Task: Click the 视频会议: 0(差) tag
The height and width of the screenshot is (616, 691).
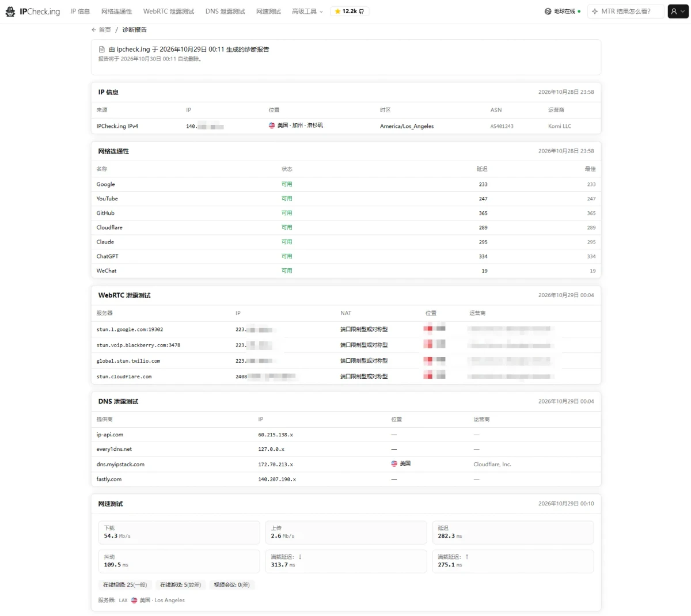Action: click(232, 584)
